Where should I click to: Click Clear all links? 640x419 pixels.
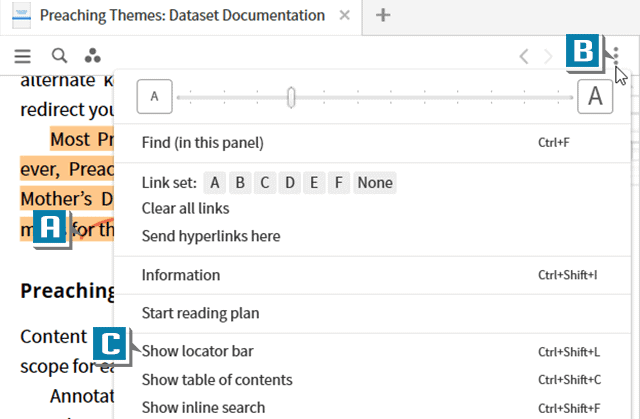pos(185,209)
